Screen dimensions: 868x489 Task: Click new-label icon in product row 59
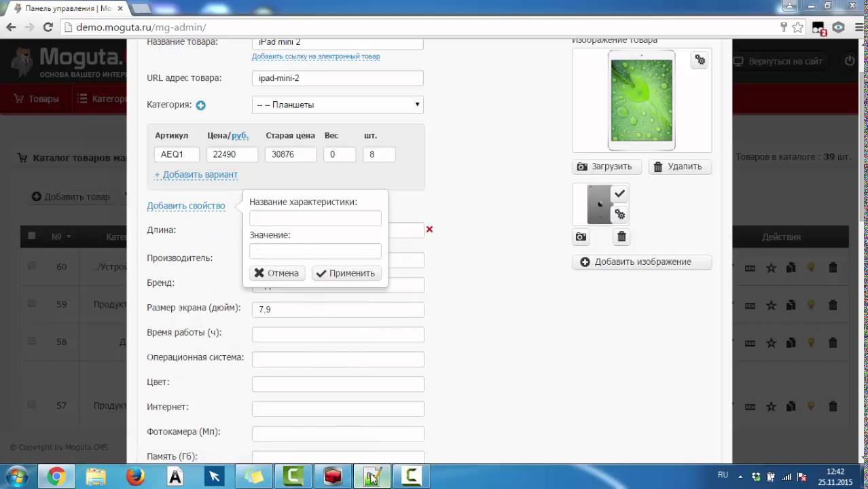click(x=750, y=305)
